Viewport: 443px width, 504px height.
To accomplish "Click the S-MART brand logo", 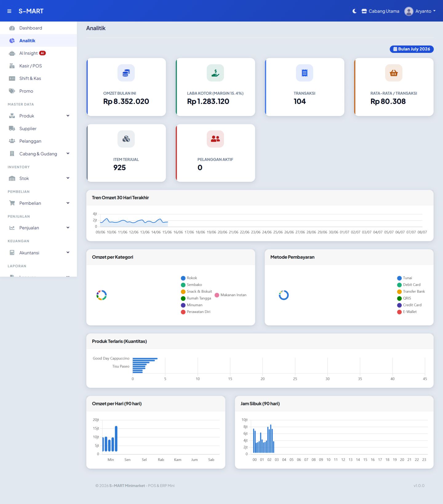I will [x=31, y=11].
